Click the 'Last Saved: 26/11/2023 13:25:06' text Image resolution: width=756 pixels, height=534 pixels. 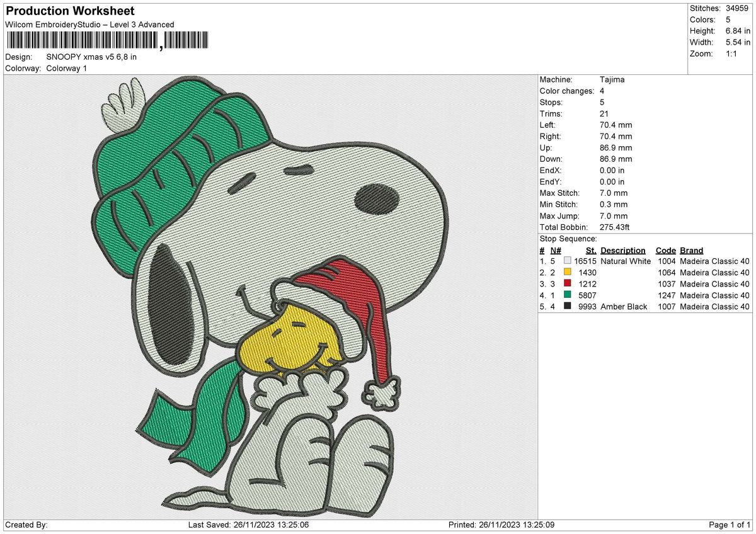[248, 525]
